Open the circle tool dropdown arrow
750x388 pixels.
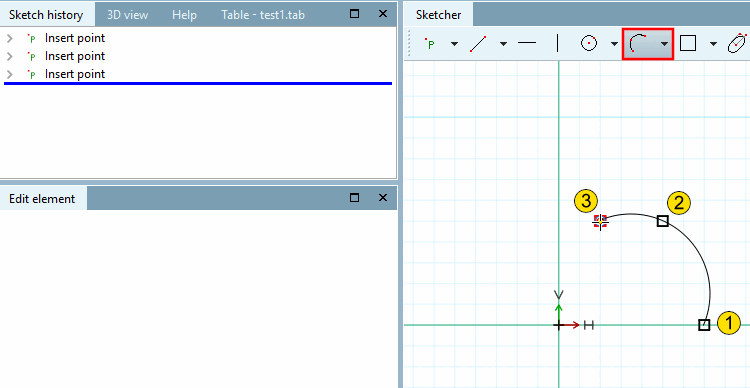click(x=615, y=44)
